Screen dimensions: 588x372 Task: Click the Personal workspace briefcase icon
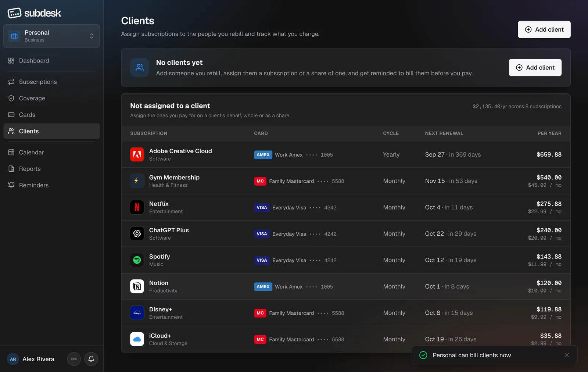[x=14, y=36]
